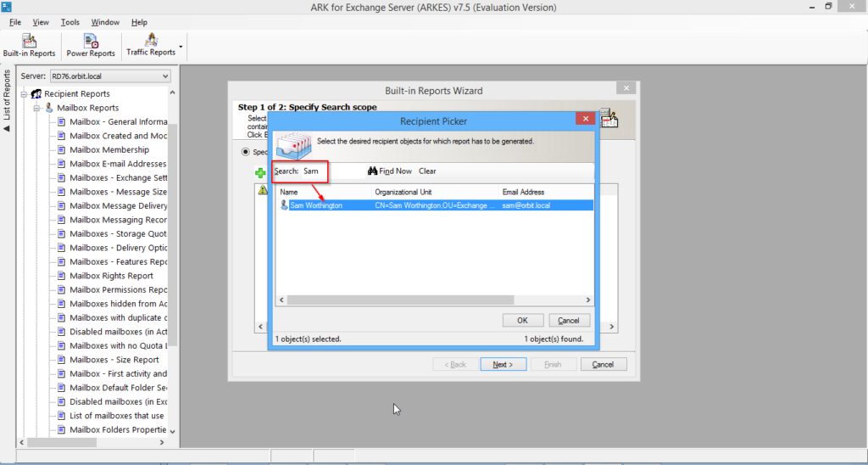Viewport: 868px width, 465px height.
Task: Click the Mailbox Membership report icon
Action: click(x=61, y=149)
